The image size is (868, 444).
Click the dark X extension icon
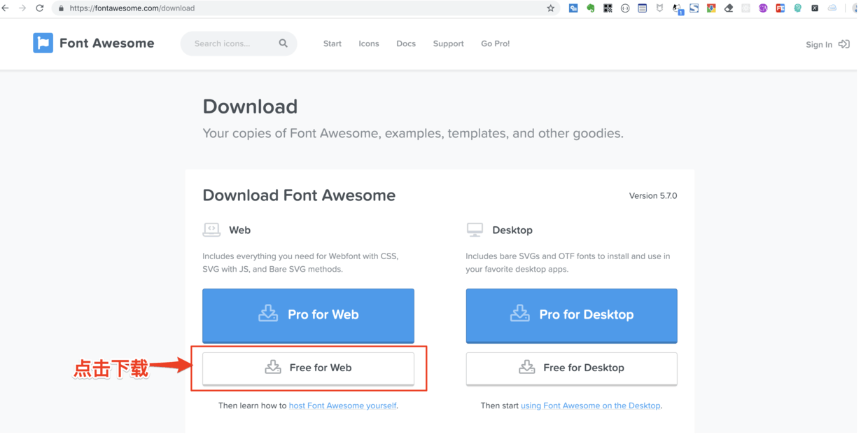click(815, 8)
